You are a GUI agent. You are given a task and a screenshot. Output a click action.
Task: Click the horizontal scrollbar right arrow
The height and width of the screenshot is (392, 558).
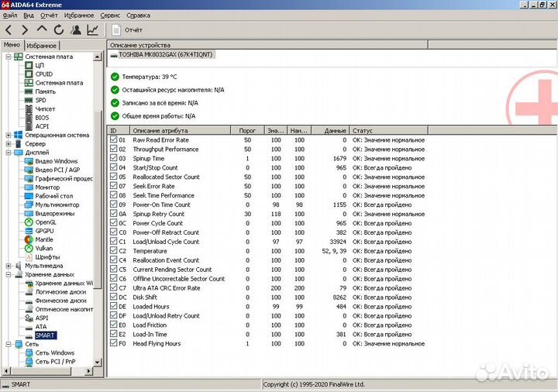(x=88, y=371)
